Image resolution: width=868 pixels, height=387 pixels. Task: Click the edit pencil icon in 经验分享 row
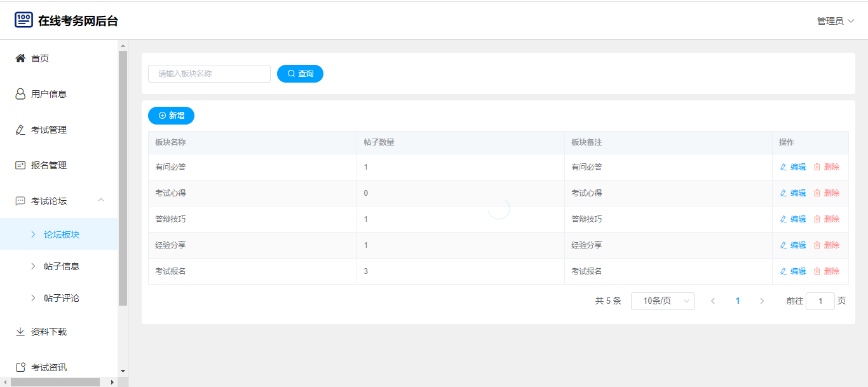(783, 245)
